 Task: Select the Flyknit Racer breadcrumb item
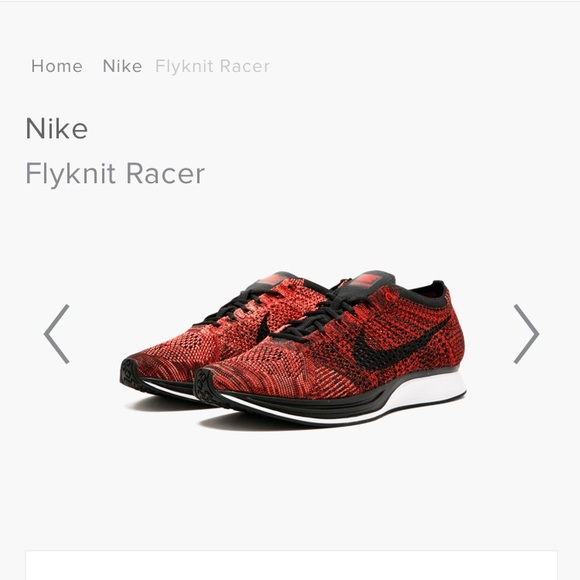[x=213, y=67]
